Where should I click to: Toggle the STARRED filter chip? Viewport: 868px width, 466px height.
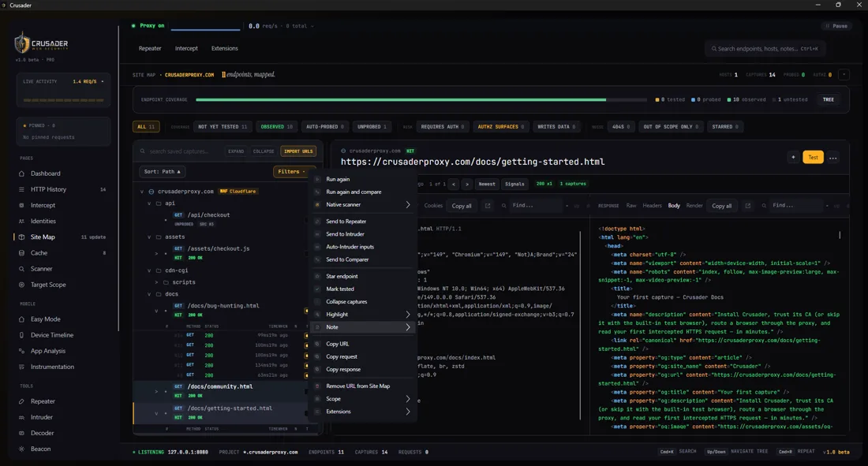(x=725, y=127)
